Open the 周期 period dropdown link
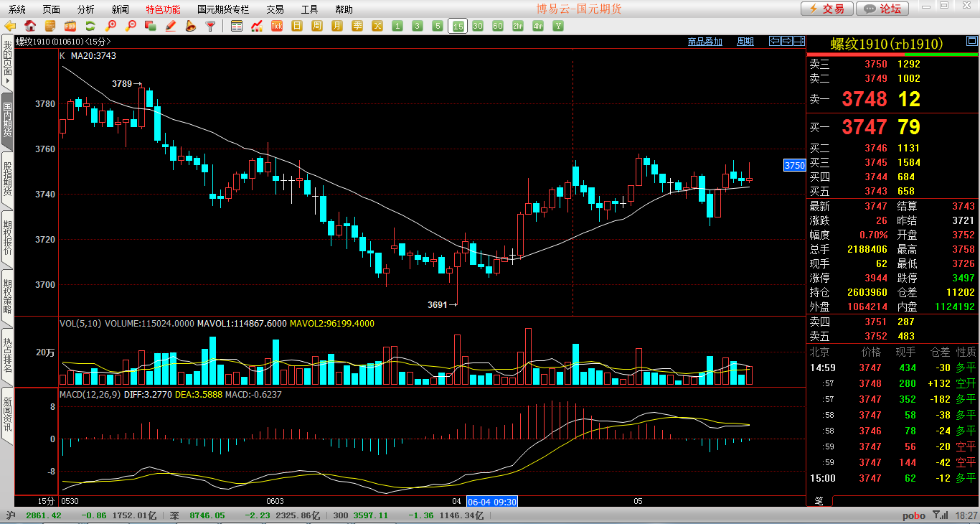The width and height of the screenshot is (980, 524). click(x=745, y=42)
